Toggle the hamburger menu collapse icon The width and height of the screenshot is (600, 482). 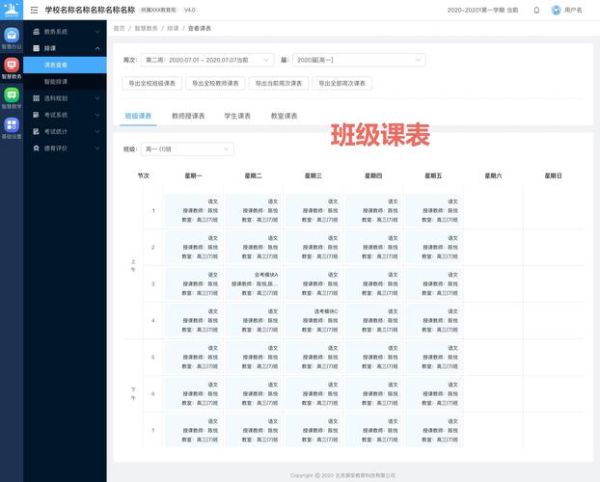(34, 10)
